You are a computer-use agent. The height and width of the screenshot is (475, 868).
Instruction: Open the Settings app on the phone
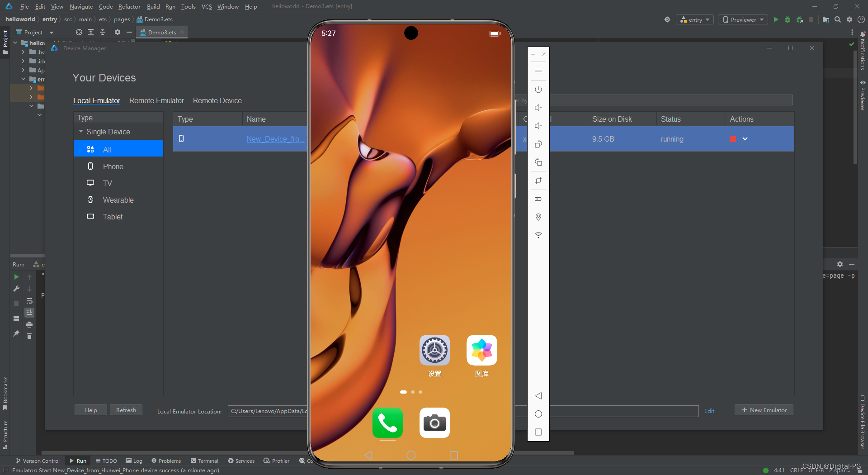pos(434,350)
